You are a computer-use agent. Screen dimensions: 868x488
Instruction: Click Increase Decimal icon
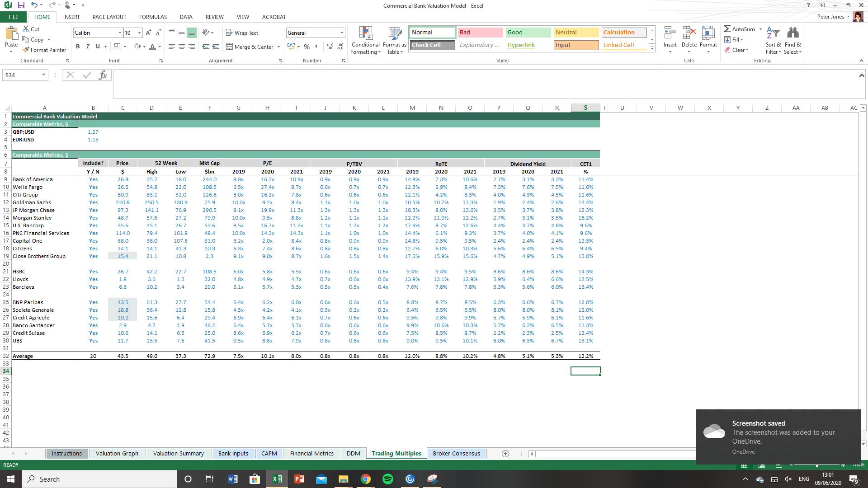coord(330,47)
